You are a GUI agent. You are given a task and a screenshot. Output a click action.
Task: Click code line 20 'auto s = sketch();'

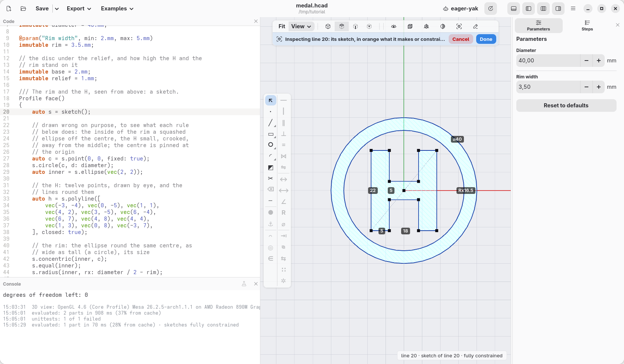pyautogui.click(x=61, y=112)
